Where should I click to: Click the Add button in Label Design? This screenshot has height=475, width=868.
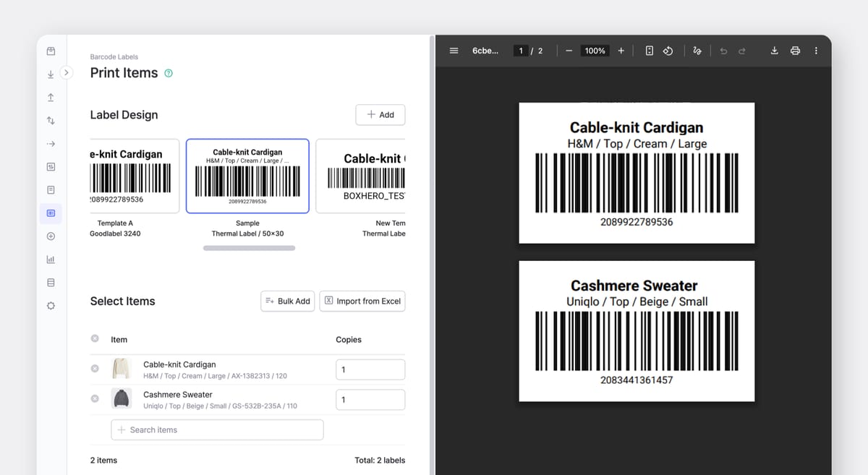click(380, 114)
